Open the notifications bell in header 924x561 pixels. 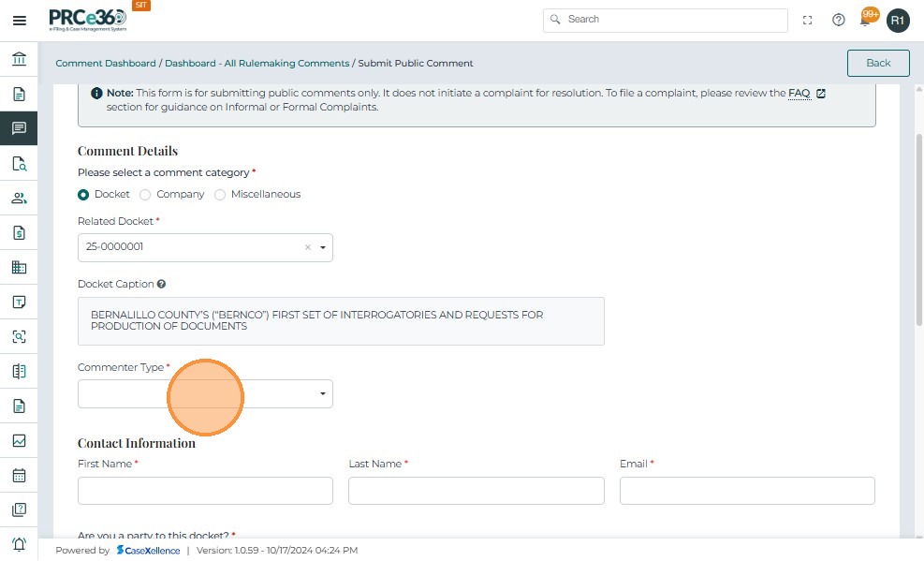pyautogui.click(x=867, y=20)
